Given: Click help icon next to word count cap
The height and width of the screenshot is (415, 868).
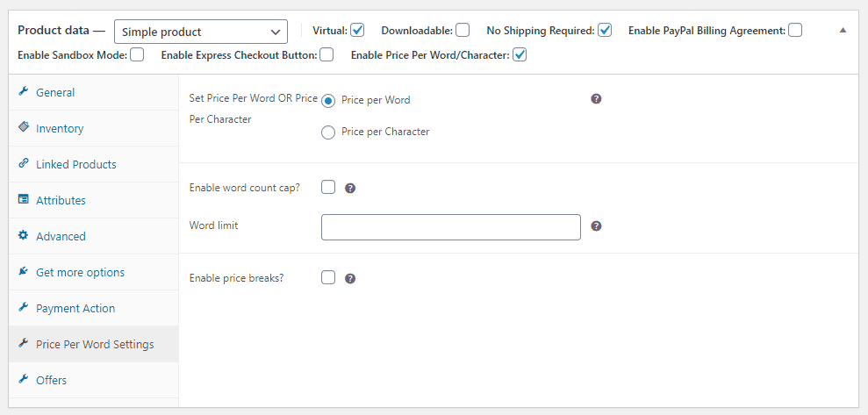Looking at the screenshot, I should 350,188.
